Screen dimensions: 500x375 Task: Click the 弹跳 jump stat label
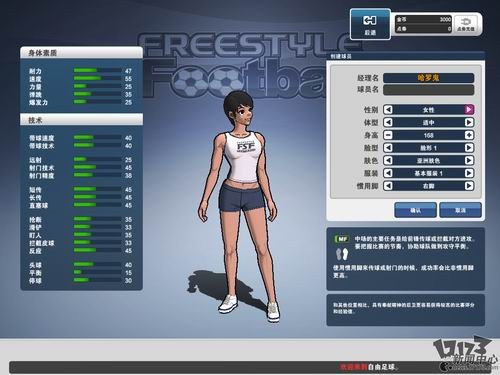click(35, 95)
